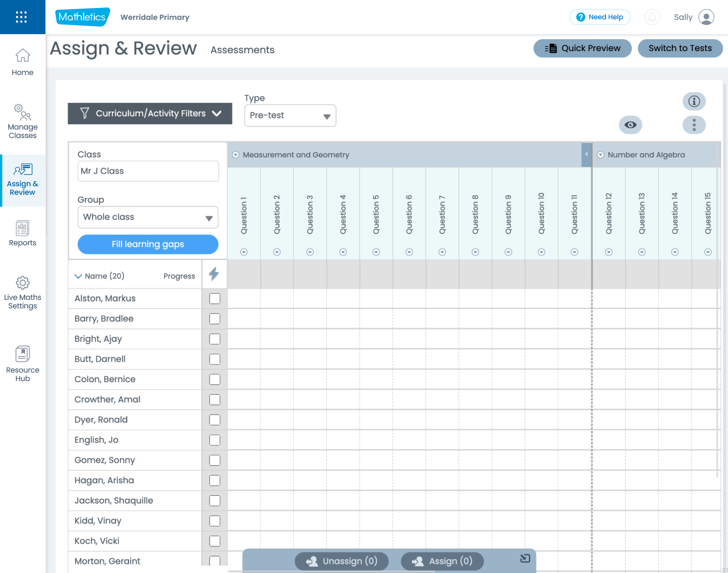Tick checkbox for Bright, Ajay
The height and width of the screenshot is (573, 728).
[x=215, y=339]
